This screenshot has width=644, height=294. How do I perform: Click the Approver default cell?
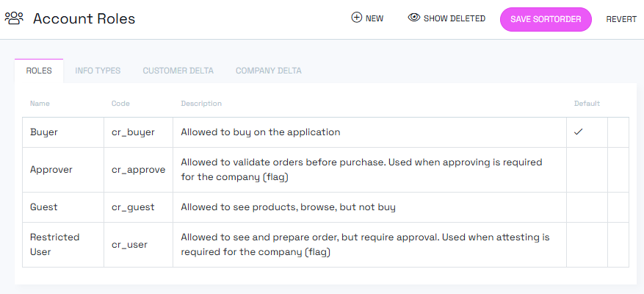point(587,170)
